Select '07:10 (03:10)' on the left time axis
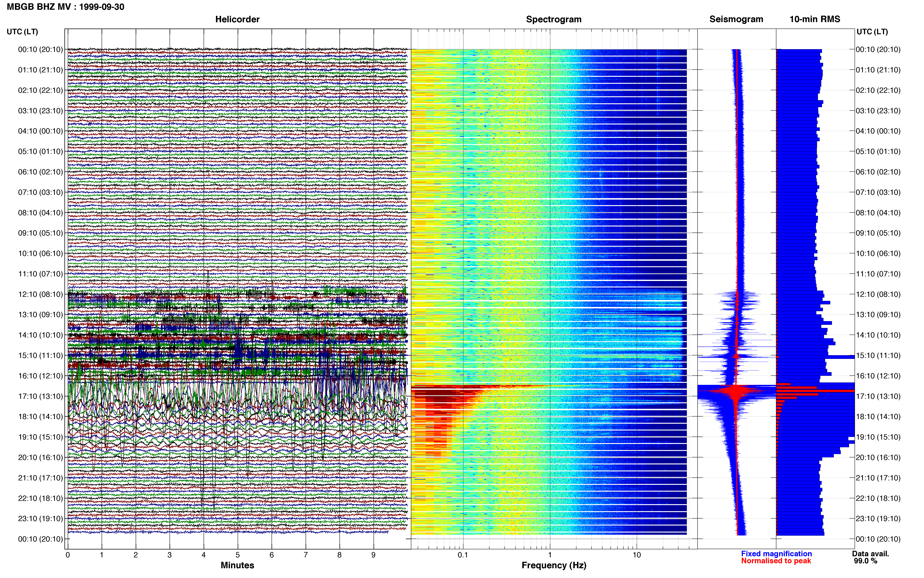The image size is (924, 578). tap(41, 192)
